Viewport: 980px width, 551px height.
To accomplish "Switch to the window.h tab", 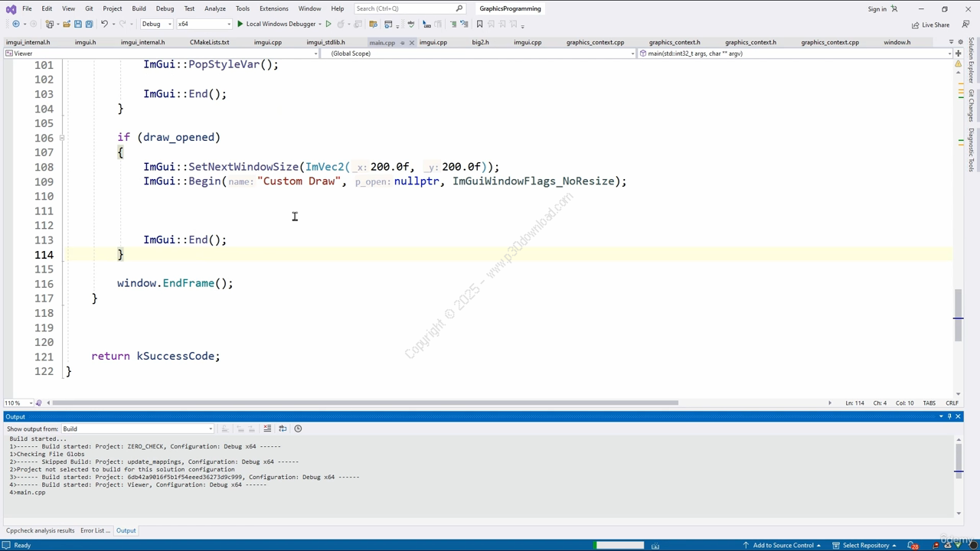I will click(897, 43).
